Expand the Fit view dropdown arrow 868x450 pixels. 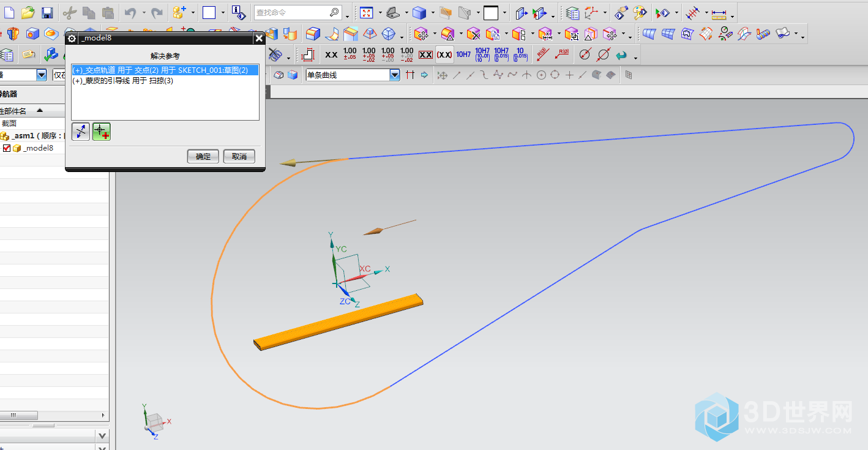pos(380,12)
